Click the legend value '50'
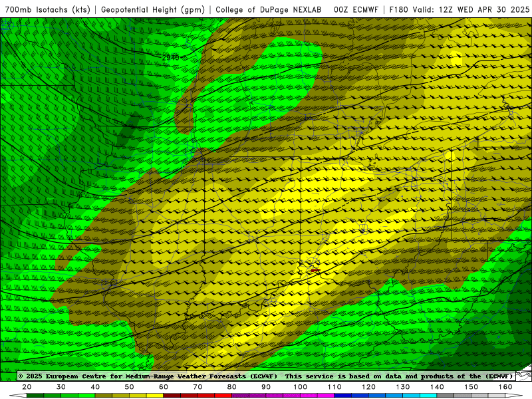Viewport: 532px width, 399px height. [x=129, y=387]
